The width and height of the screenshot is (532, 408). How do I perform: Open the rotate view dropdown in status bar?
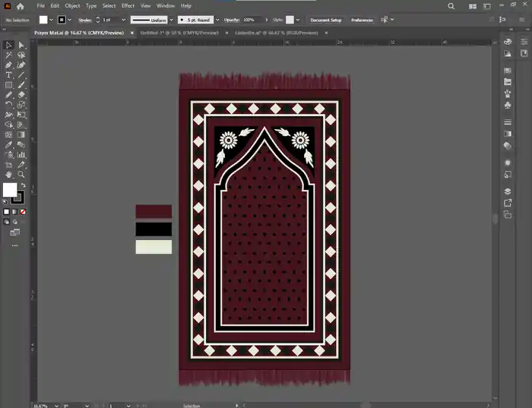tap(87, 406)
